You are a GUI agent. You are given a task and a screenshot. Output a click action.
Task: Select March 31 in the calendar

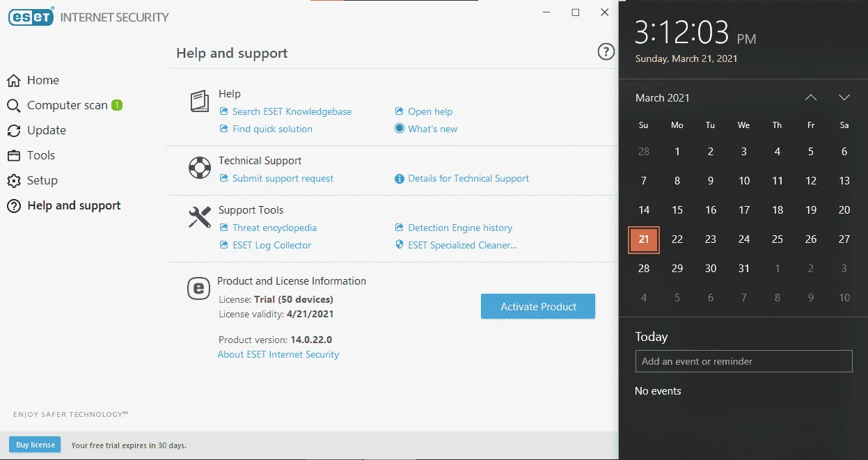tap(744, 269)
